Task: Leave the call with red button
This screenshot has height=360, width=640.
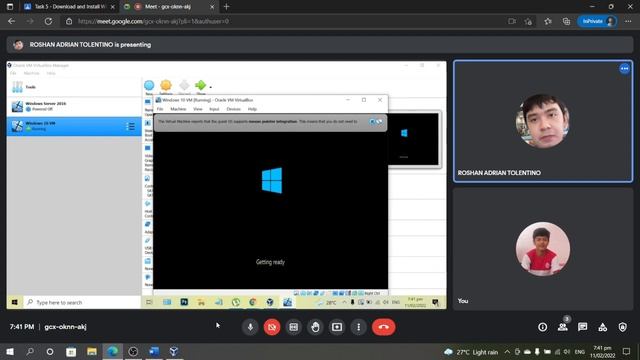Action: click(x=383, y=327)
